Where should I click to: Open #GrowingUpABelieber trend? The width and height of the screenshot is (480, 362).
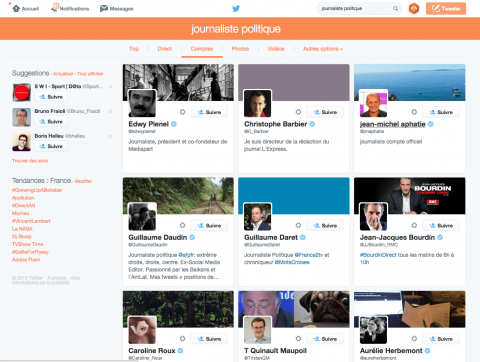point(37,190)
